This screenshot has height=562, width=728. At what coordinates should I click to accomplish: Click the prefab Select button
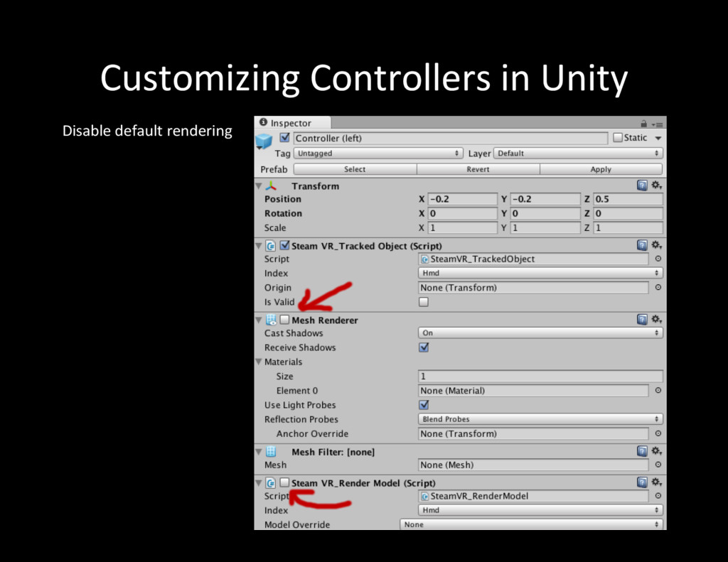[355, 169]
